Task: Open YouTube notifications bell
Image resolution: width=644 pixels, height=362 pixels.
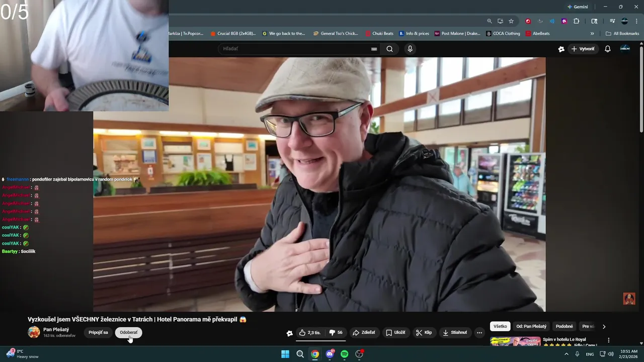Action: [x=607, y=49]
